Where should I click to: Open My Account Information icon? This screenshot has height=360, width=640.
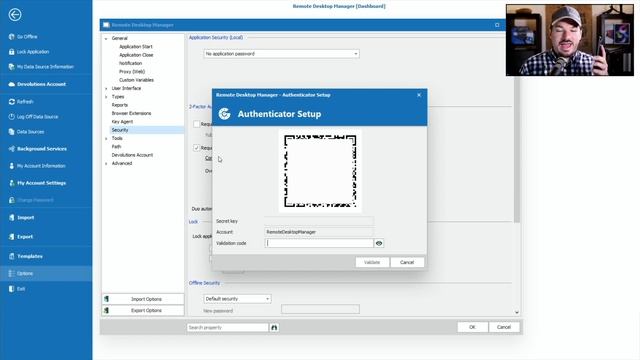pos(11,166)
